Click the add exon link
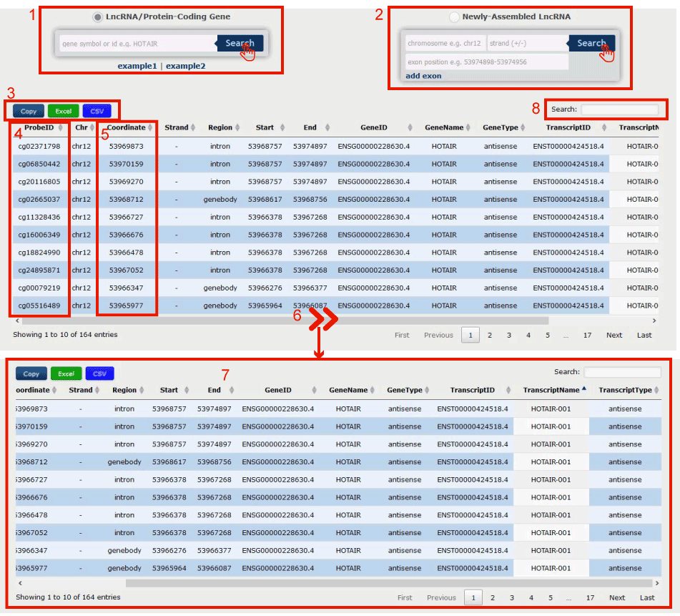The height and width of the screenshot is (616, 680). (x=423, y=76)
